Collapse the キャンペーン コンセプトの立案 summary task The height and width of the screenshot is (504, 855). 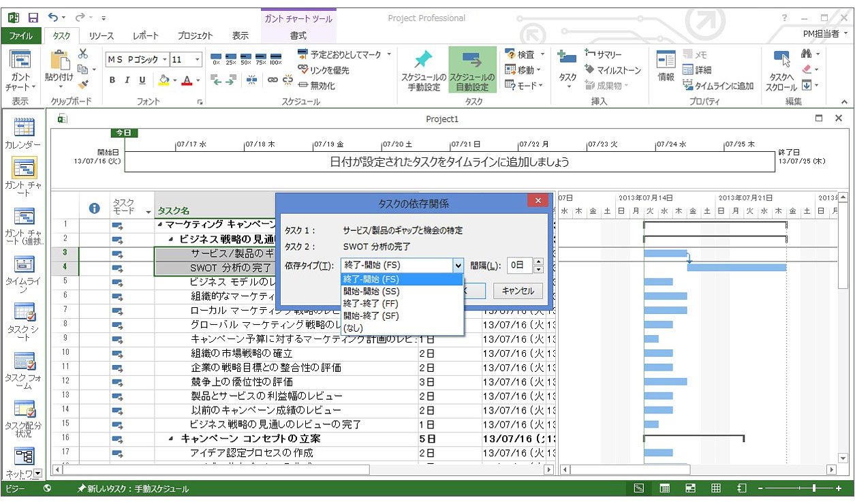pyautogui.click(x=172, y=439)
